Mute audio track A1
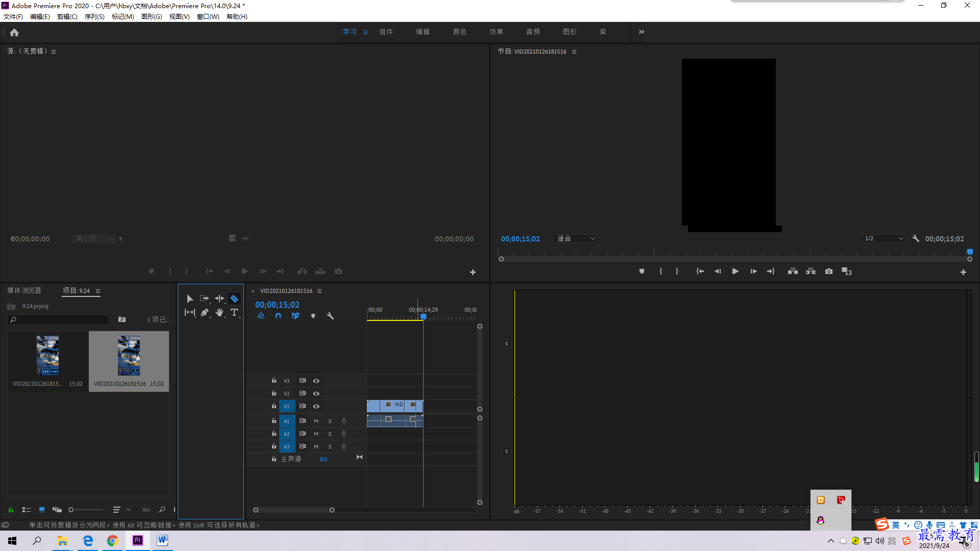The width and height of the screenshot is (980, 551). coord(316,421)
